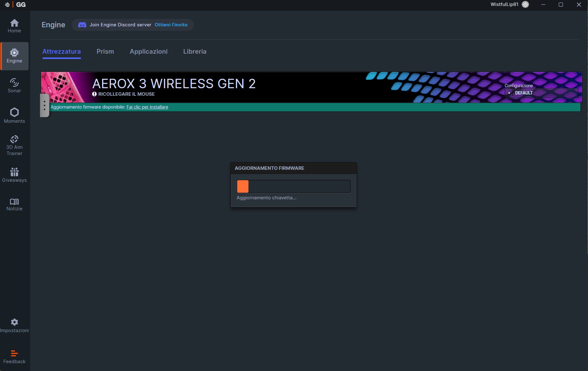Expand the DEFAULT configuration dropdown

click(x=541, y=93)
